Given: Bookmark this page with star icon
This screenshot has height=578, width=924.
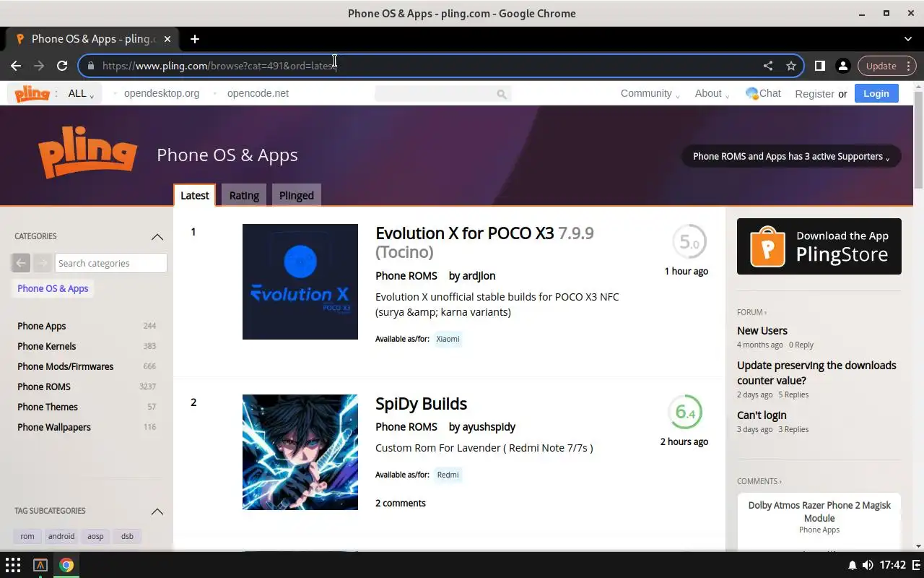Looking at the screenshot, I should click(x=791, y=66).
